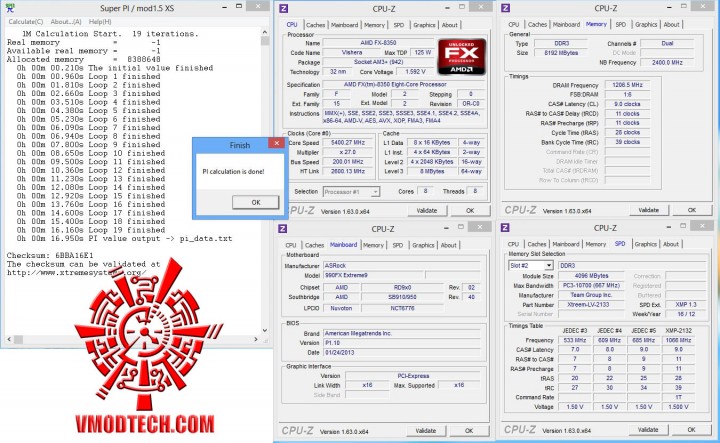Click the CPU-Z icon in the Memory tab window
The image size is (720, 443).
[505, 8]
